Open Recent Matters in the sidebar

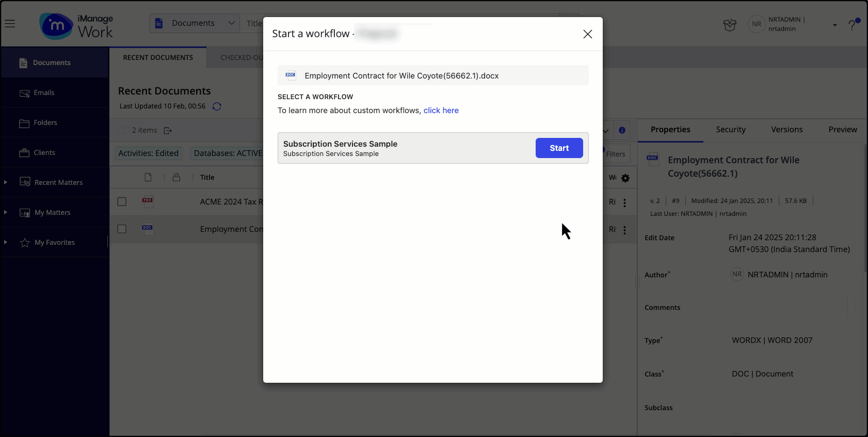point(58,182)
